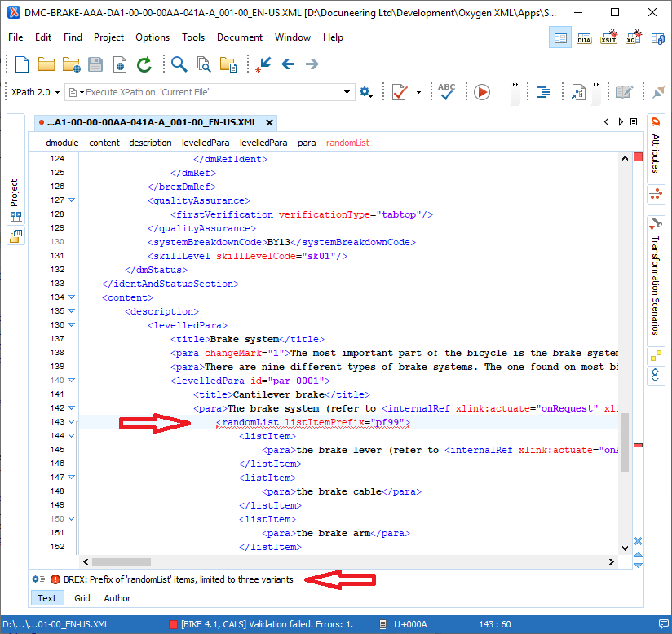This screenshot has width=672, height=634.
Task: Click the randomList breadcrumb item
Action: [x=347, y=143]
